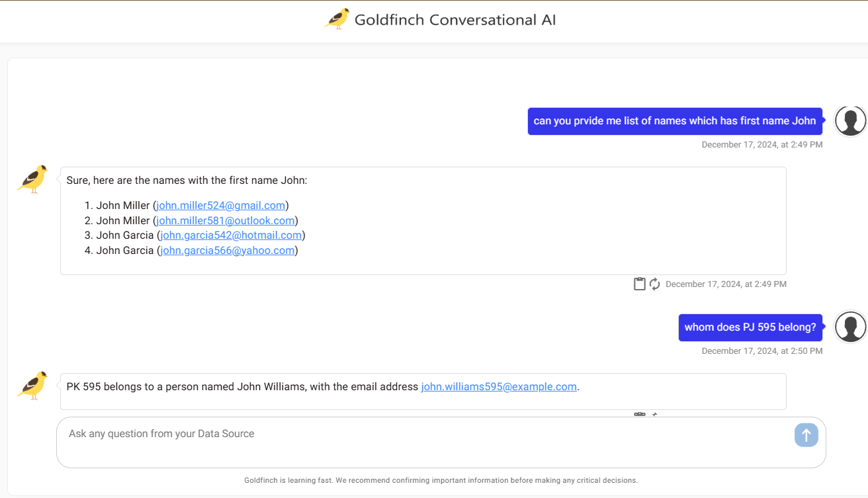The width and height of the screenshot is (868, 498).
Task: Open the john.garcia566@yahoo.com email link
Action: pyautogui.click(x=227, y=250)
